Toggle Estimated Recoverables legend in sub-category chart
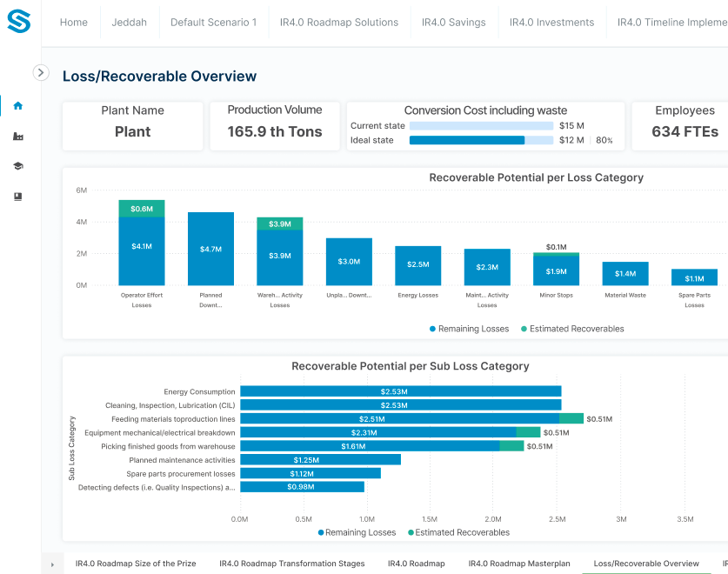Viewport: 728px width, 574px height. (x=458, y=532)
